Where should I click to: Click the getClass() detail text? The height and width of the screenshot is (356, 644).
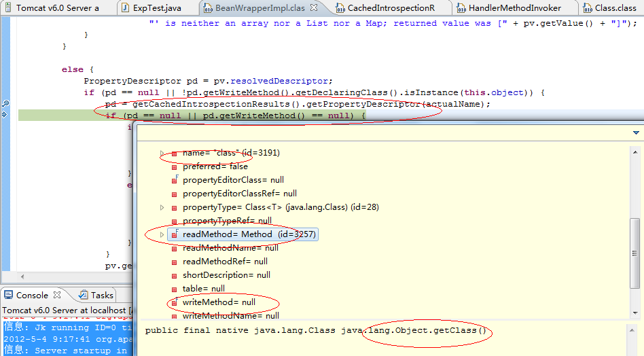click(x=460, y=331)
